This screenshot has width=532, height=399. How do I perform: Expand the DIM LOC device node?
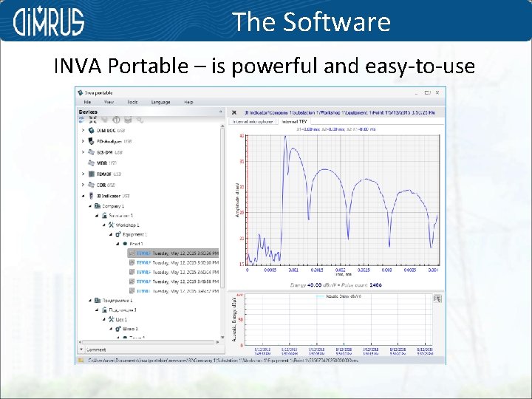(x=83, y=130)
